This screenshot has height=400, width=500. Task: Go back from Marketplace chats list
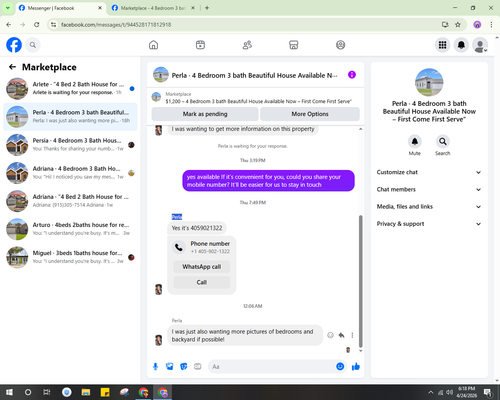tap(12, 67)
